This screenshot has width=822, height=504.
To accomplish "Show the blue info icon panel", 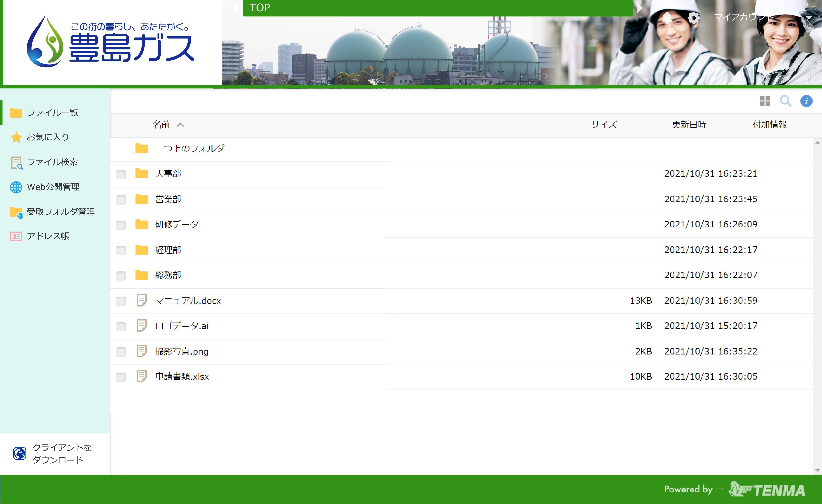I will (806, 101).
